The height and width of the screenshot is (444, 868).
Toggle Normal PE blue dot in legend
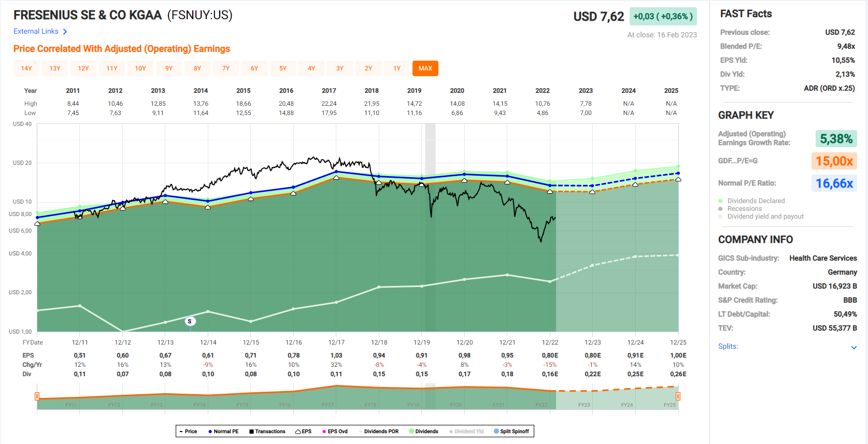[x=210, y=432]
